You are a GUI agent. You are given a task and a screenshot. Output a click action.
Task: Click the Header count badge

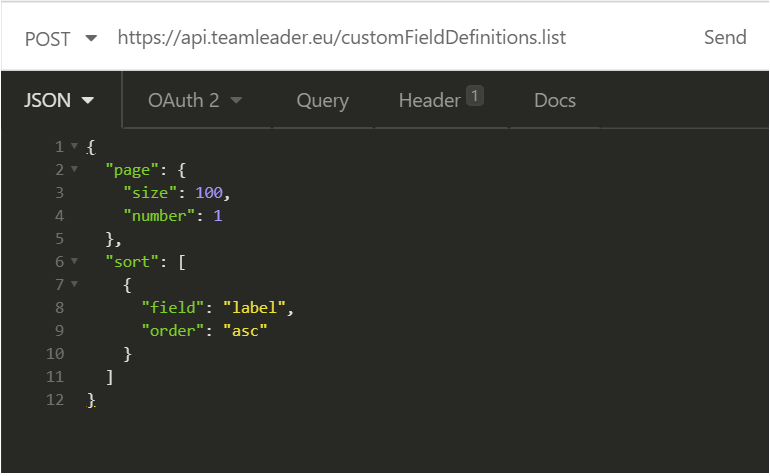[x=475, y=96]
